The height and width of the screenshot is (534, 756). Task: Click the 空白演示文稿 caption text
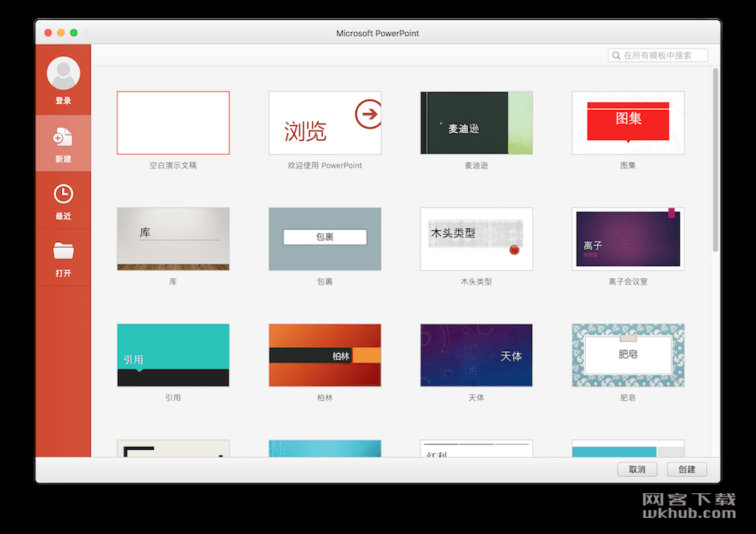pos(173,165)
